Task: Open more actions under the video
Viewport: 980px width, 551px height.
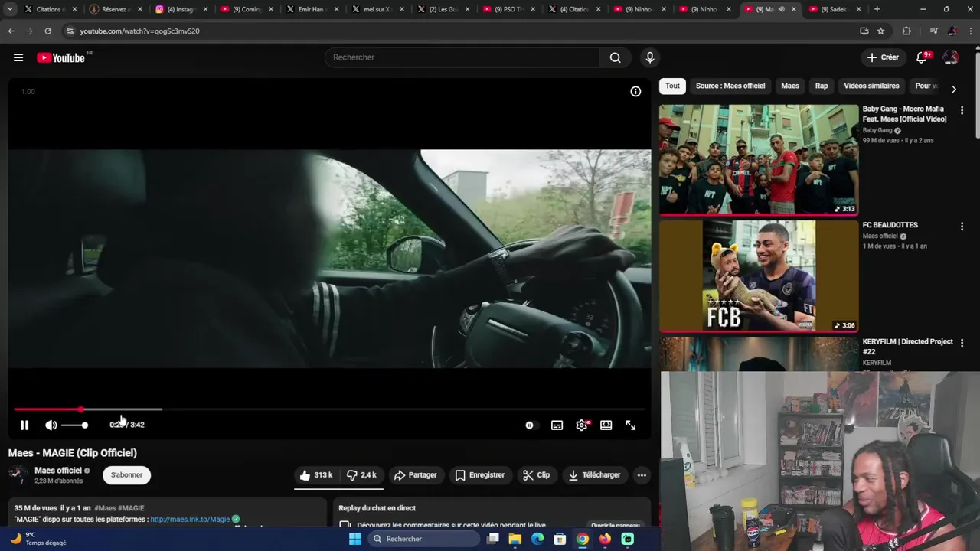Action: [x=642, y=475]
